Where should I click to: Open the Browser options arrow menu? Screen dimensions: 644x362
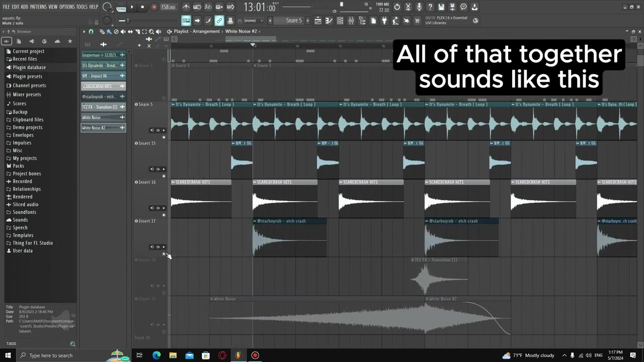click(3, 32)
